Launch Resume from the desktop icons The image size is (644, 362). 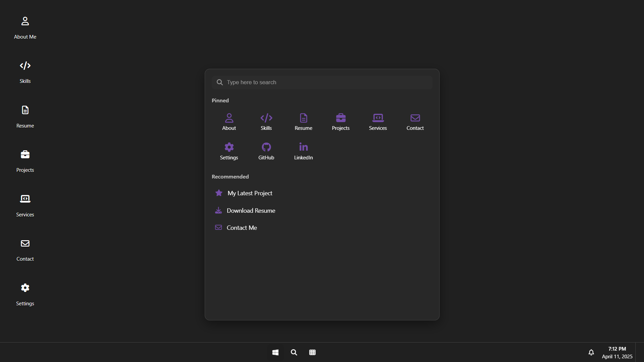click(x=25, y=116)
